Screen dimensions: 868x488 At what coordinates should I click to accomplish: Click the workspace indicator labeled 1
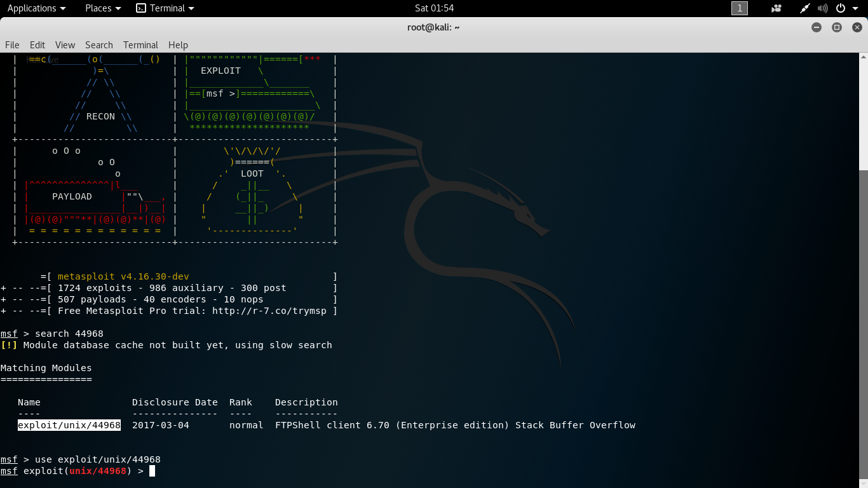click(740, 8)
